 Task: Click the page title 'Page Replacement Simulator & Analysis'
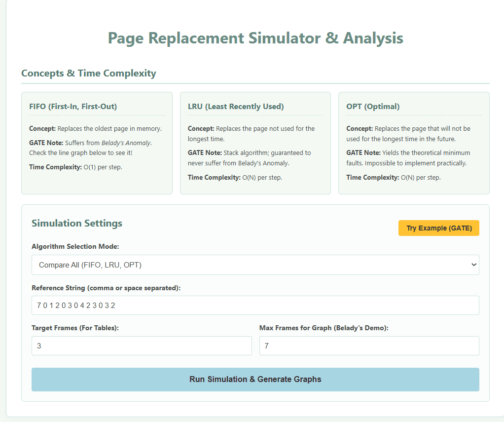[x=255, y=38]
